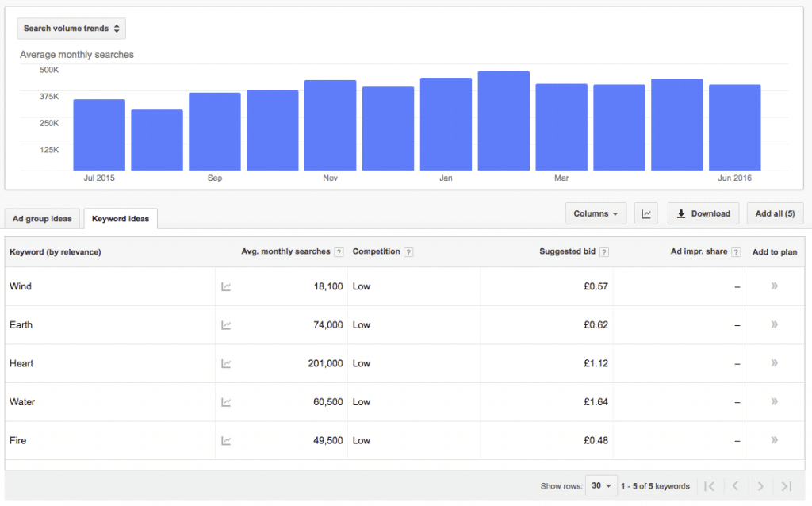
Task: Toggle the chart view icon button
Action: coord(645,213)
